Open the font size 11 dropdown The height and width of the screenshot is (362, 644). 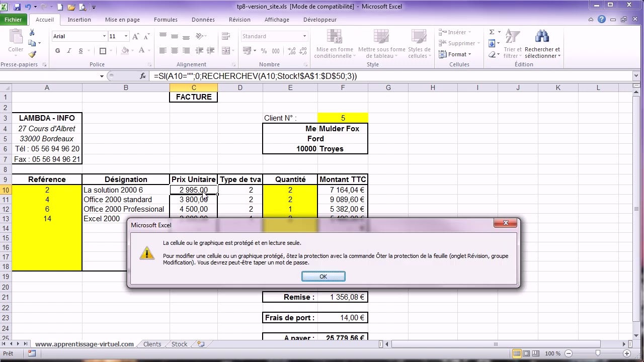pyautogui.click(x=126, y=36)
